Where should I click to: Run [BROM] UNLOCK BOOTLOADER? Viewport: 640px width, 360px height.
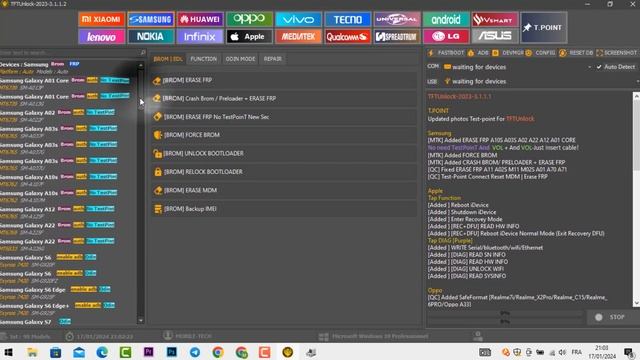pos(284,153)
